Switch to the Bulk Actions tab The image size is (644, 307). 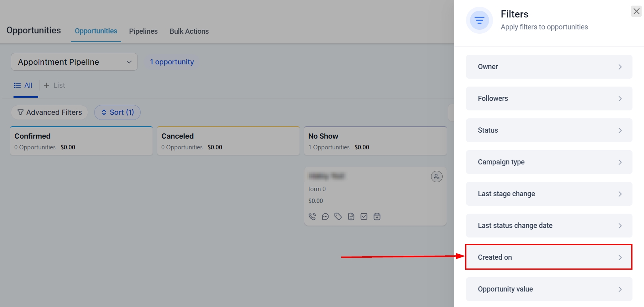tap(189, 31)
